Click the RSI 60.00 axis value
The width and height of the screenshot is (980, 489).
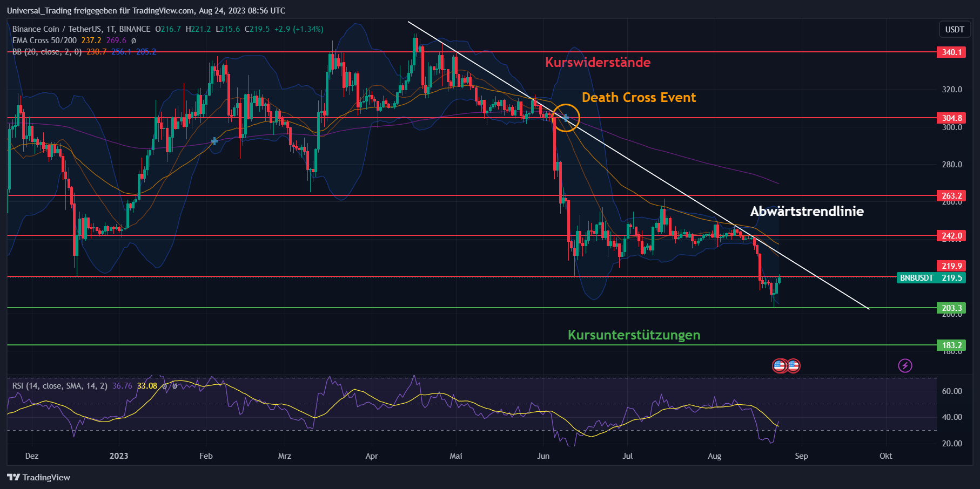[952, 391]
